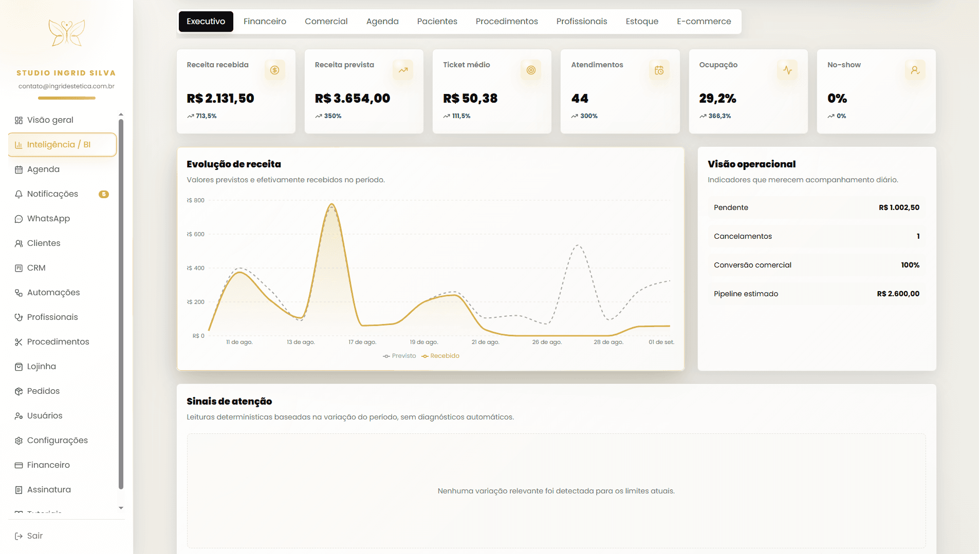Image resolution: width=980 pixels, height=554 pixels.
Task: Click the sidebar scroll down arrow
Action: [x=121, y=508]
